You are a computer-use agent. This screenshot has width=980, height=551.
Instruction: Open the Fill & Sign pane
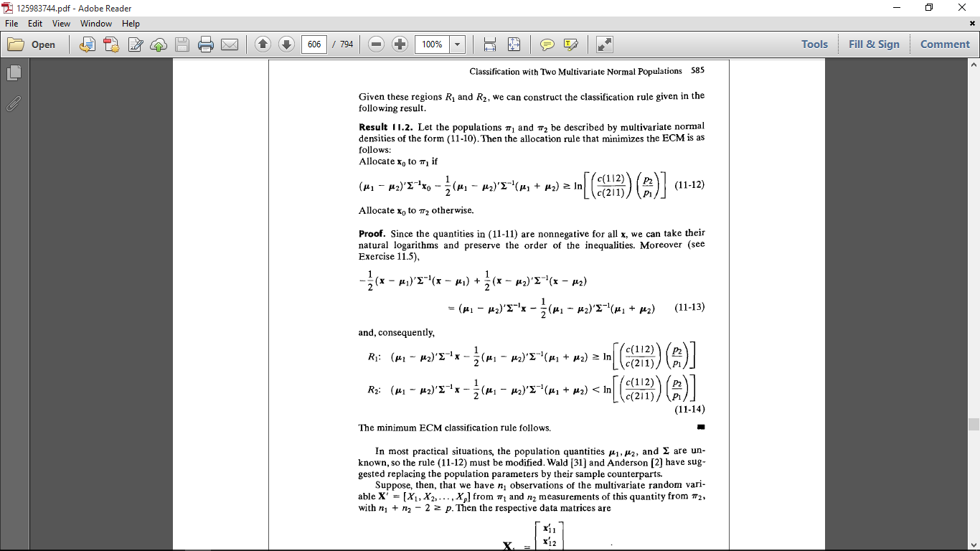pyautogui.click(x=874, y=44)
